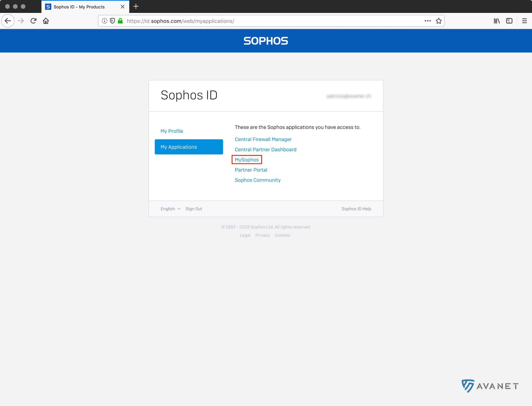Open Central Firewall Manager link
Screen dimensions: 532x406
(x=263, y=139)
